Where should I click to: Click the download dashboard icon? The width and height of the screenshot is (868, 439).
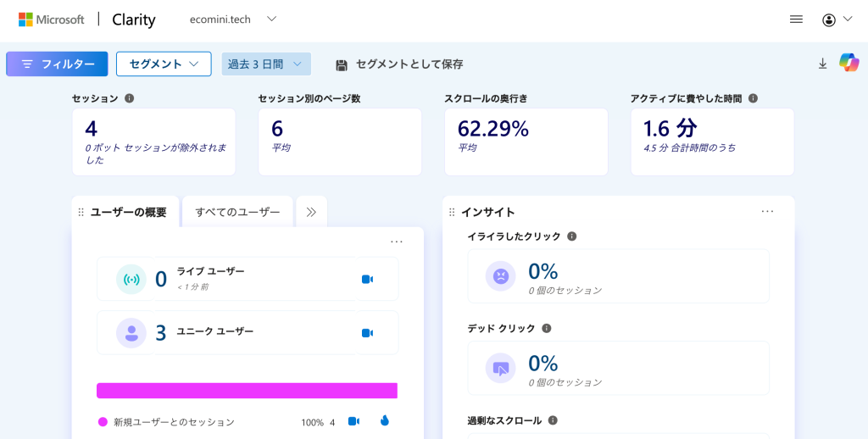[x=822, y=64]
